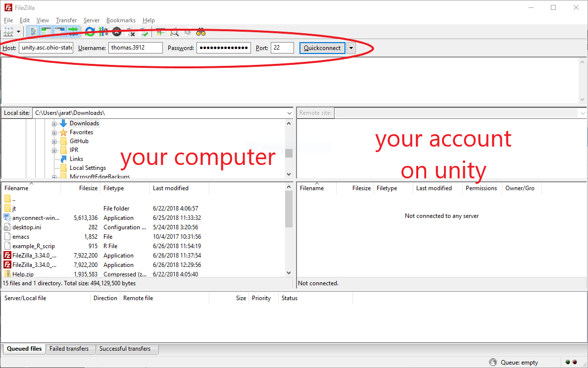This screenshot has width=588, height=368.
Task: Focus the Password input field
Action: pos(224,48)
